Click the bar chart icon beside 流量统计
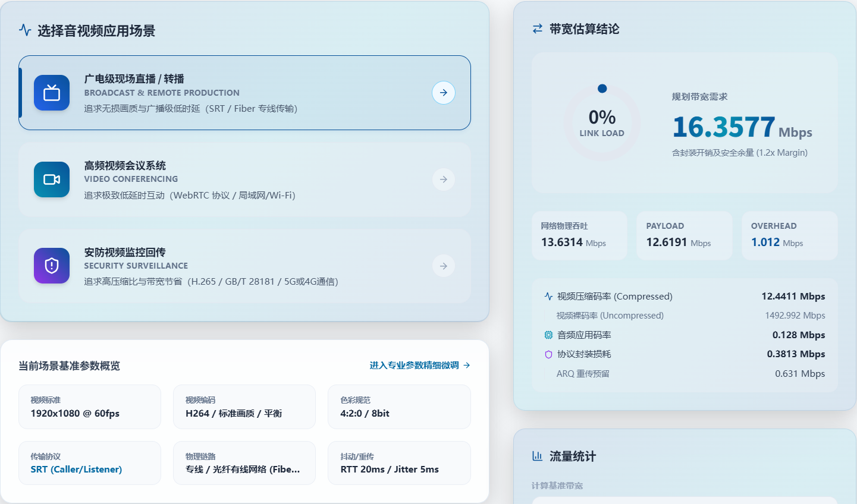 pyautogui.click(x=538, y=456)
